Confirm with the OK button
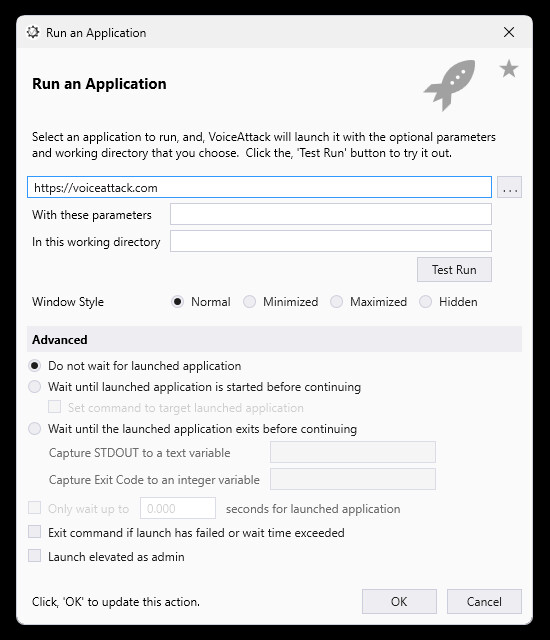The width and height of the screenshot is (550, 640). tap(399, 601)
